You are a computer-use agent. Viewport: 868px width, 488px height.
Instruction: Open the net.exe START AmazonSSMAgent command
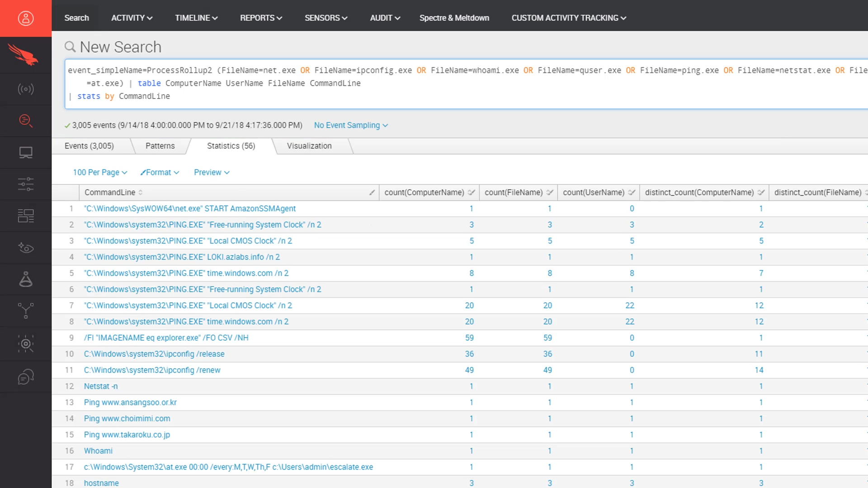click(189, 209)
